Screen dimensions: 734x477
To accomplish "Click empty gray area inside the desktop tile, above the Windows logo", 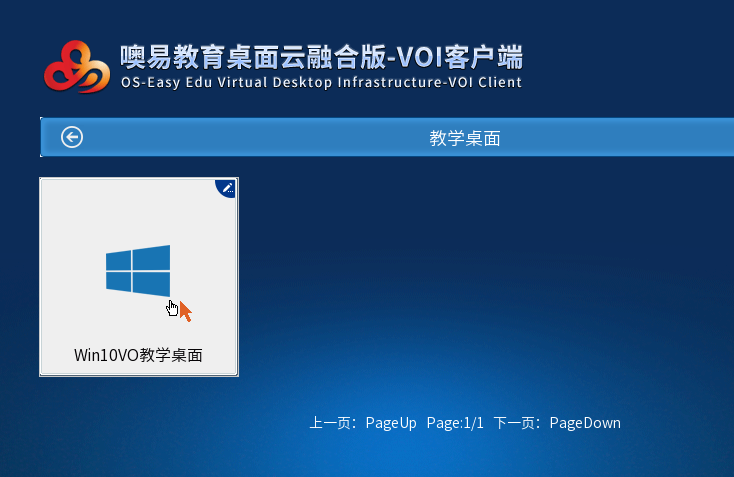I will [x=138, y=210].
